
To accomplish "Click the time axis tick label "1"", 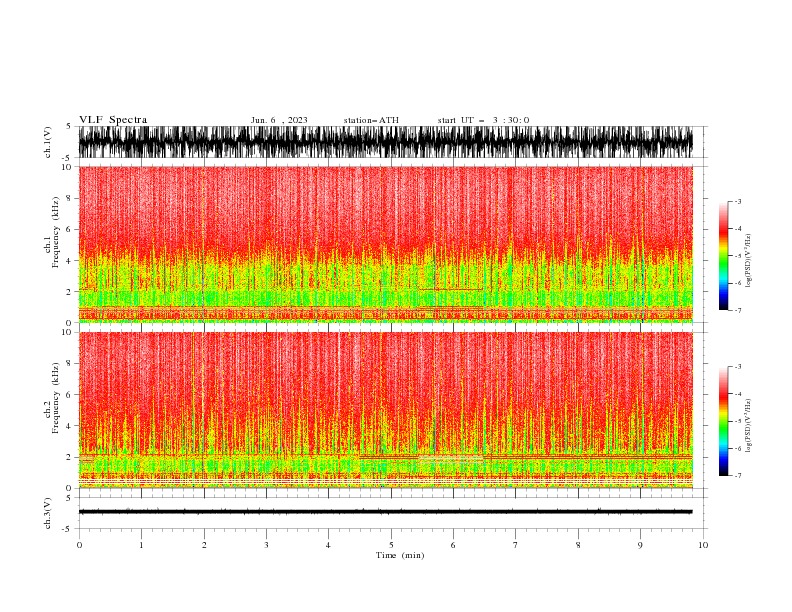I will point(141,545).
